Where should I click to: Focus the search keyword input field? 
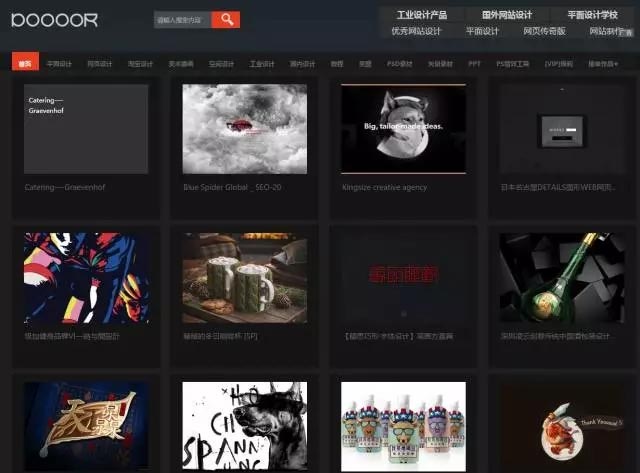click(x=182, y=19)
